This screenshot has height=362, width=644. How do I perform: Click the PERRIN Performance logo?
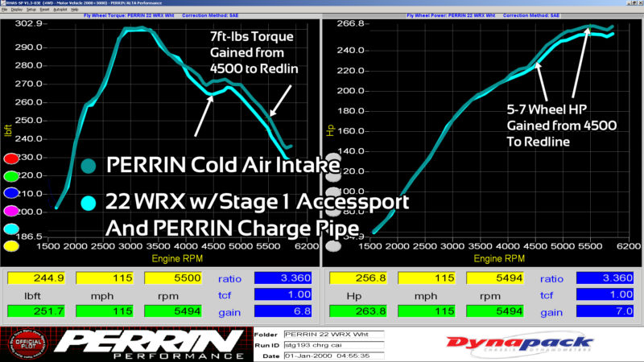tap(150, 344)
